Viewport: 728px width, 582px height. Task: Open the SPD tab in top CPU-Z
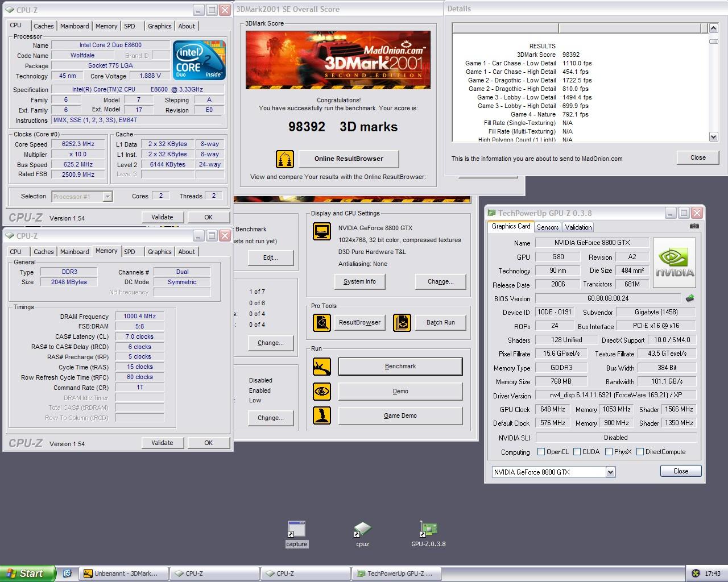(130, 26)
